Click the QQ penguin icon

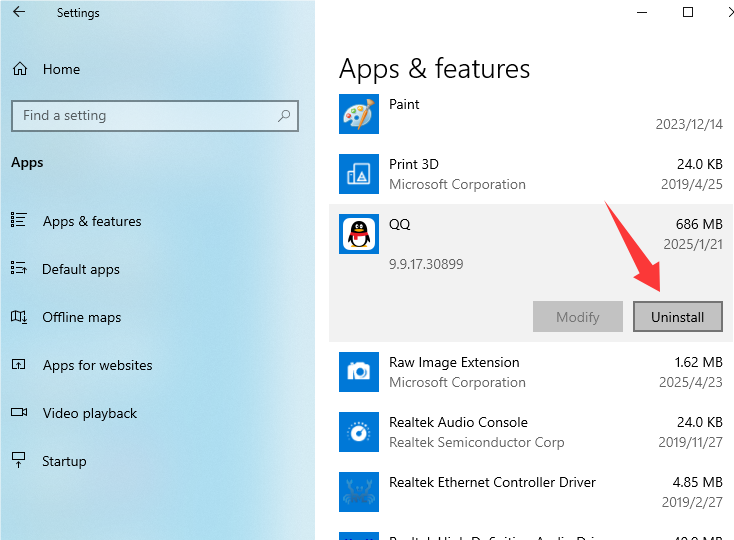(358, 234)
